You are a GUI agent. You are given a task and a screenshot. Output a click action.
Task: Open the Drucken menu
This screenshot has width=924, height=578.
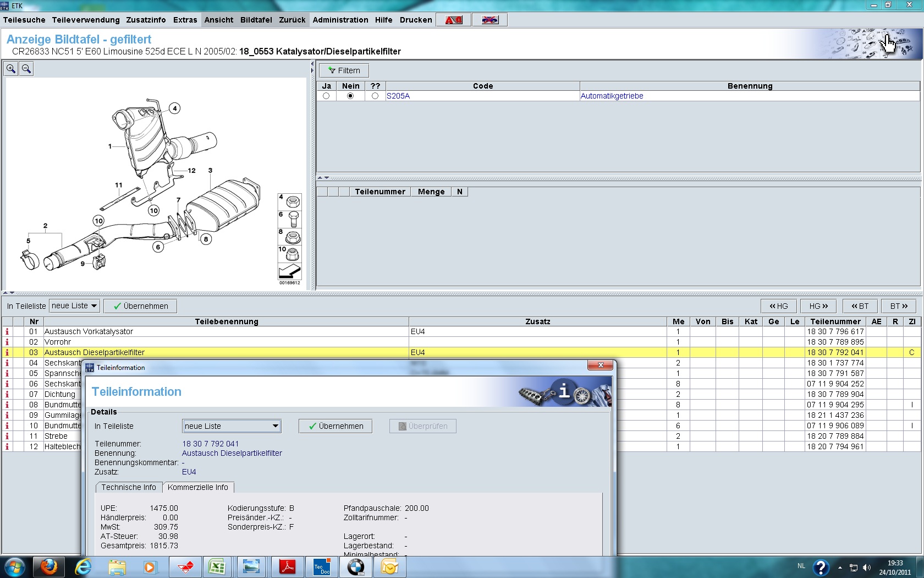(x=416, y=20)
